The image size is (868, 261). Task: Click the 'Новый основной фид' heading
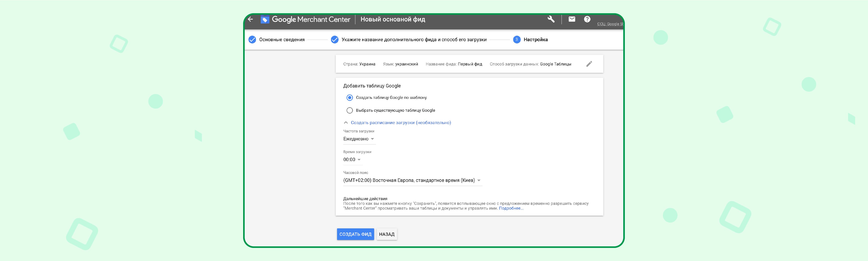(393, 19)
